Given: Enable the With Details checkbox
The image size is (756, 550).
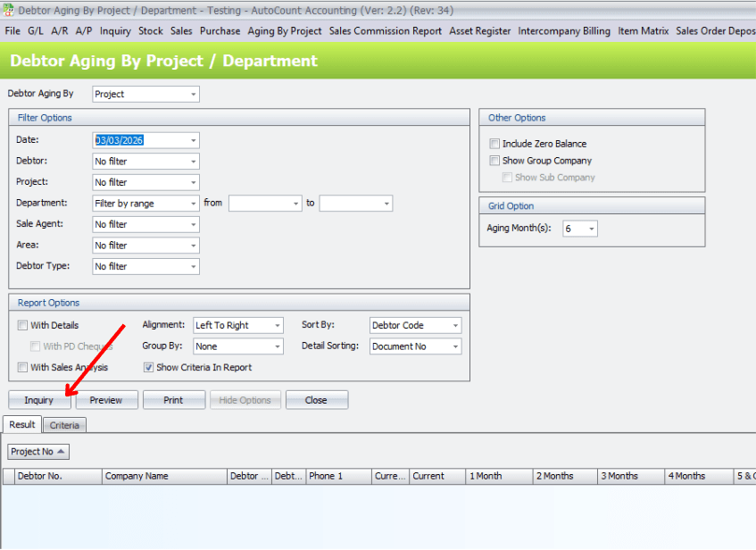Looking at the screenshot, I should tap(22, 326).
